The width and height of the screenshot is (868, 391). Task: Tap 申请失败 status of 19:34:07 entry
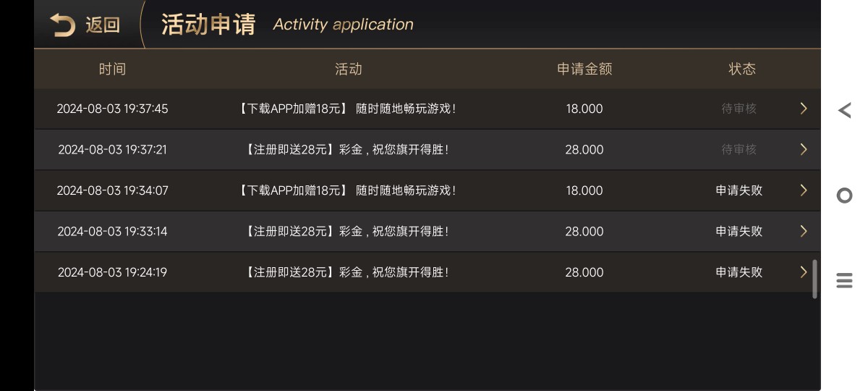pyautogui.click(x=739, y=190)
